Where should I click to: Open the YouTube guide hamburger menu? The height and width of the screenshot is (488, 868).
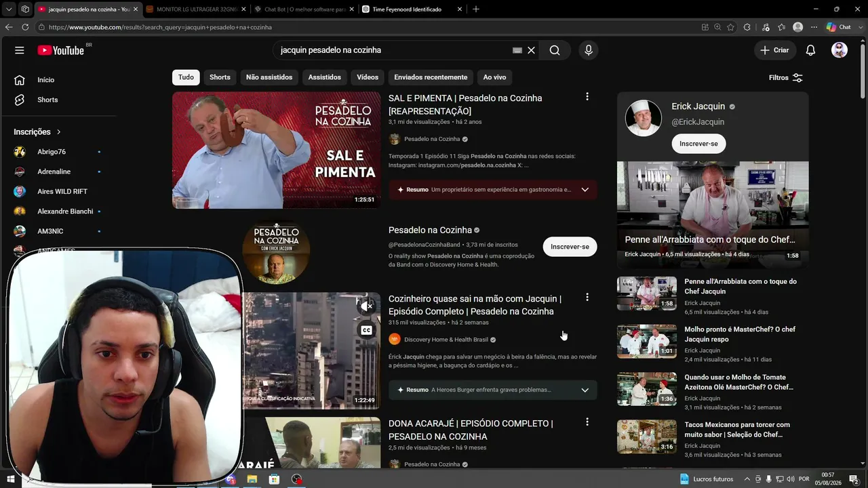pyautogui.click(x=20, y=50)
